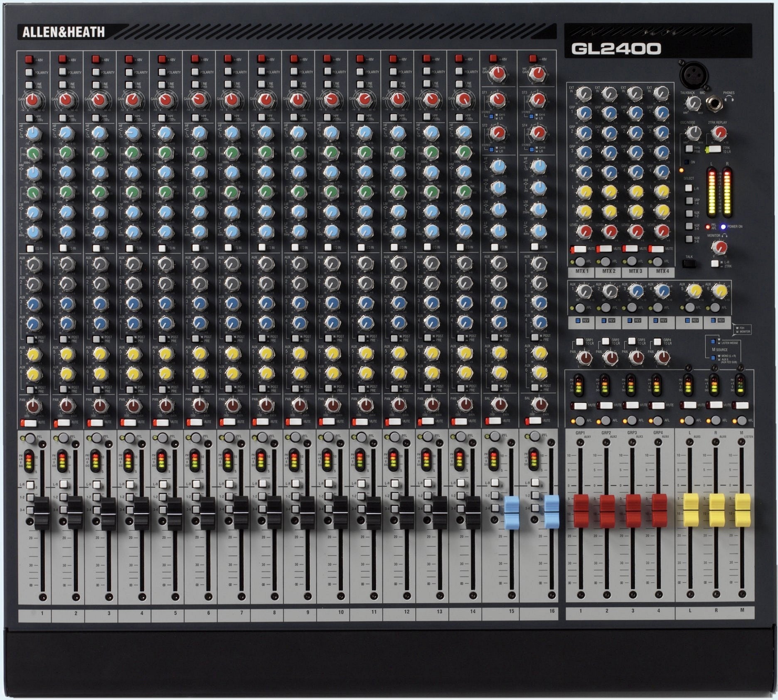Click the MTX 1 red Level knob
Screen dimensions: 778x700
coord(585,231)
